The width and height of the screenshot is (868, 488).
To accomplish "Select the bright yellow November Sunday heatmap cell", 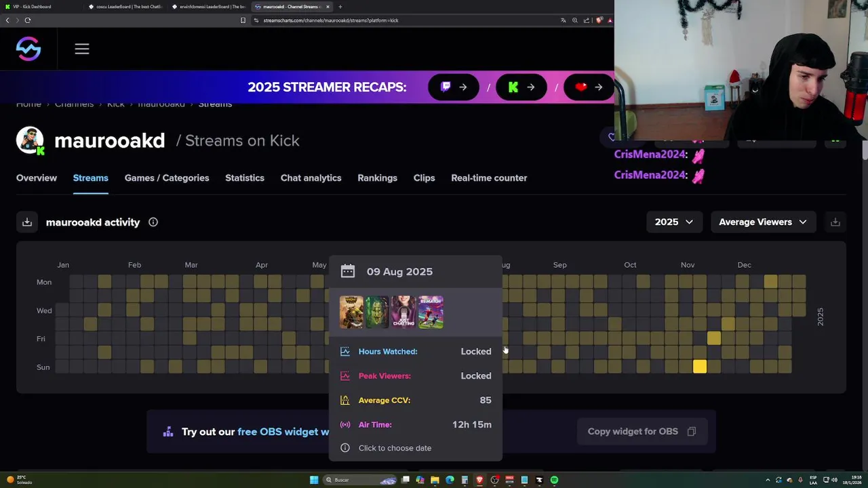I will (700, 367).
